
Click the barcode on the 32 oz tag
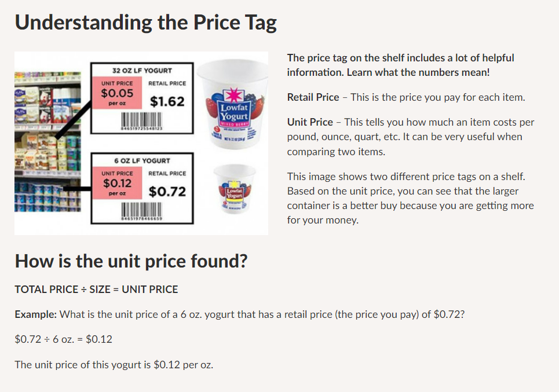(x=141, y=121)
